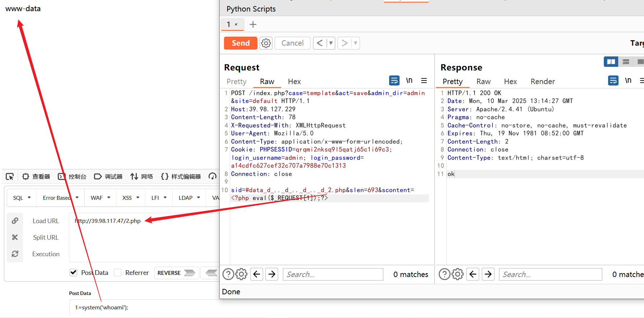Open the 样式编辑器 style editor tab
644x318 pixels.
[181, 176]
